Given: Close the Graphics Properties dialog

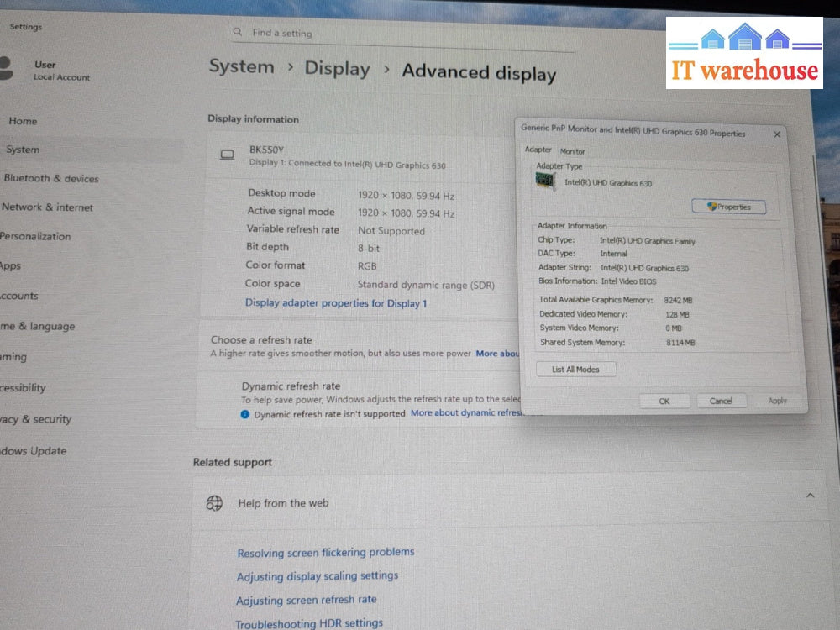Looking at the screenshot, I should (777, 134).
